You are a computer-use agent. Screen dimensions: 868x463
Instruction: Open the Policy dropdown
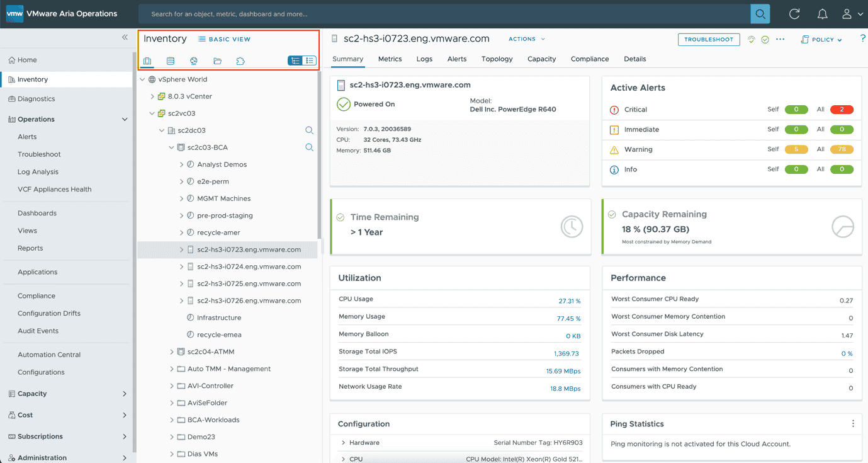[x=821, y=40]
